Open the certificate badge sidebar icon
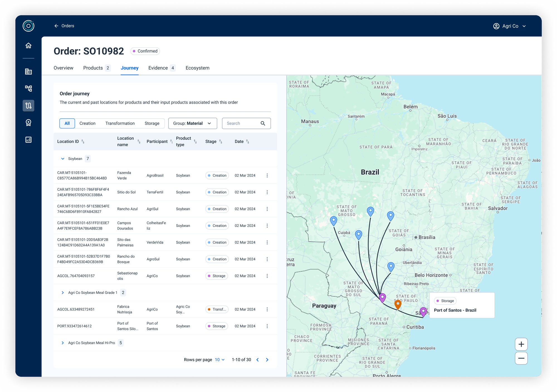The height and width of the screenshot is (392, 557). click(28, 123)
